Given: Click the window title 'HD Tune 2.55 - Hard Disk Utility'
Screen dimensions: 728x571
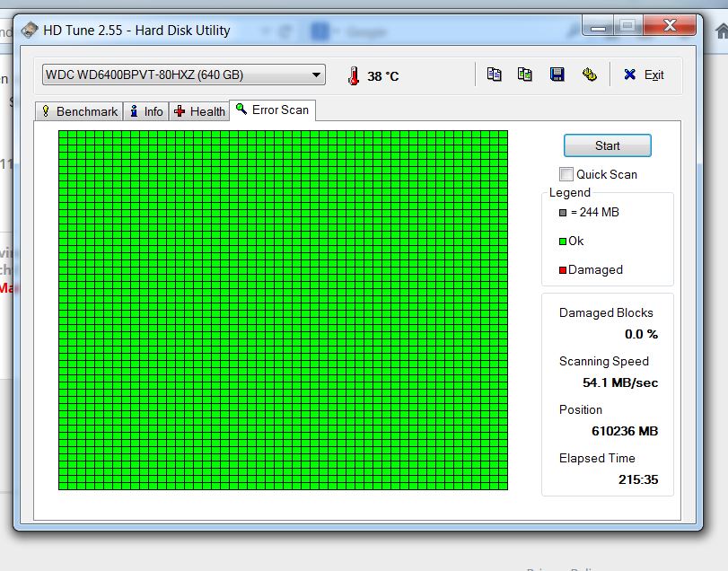Looking at the screenshot, I should pos(136,31).
